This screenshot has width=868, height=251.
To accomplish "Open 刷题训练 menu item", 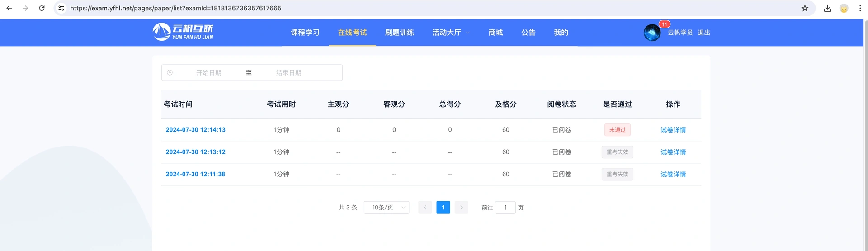I will (400, 33).
